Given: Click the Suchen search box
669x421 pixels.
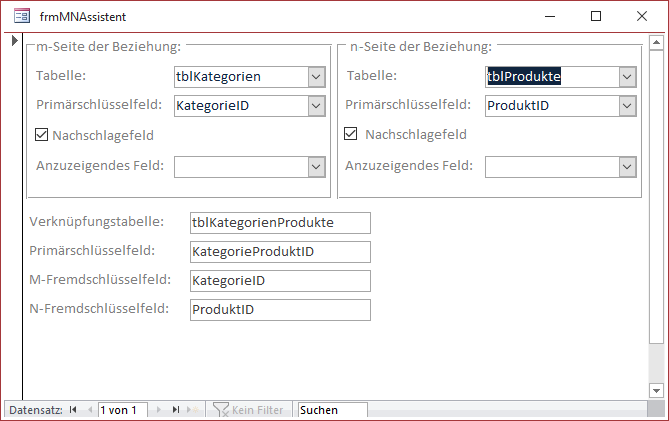Looking at the screenshot, I should tap(333, 410).
